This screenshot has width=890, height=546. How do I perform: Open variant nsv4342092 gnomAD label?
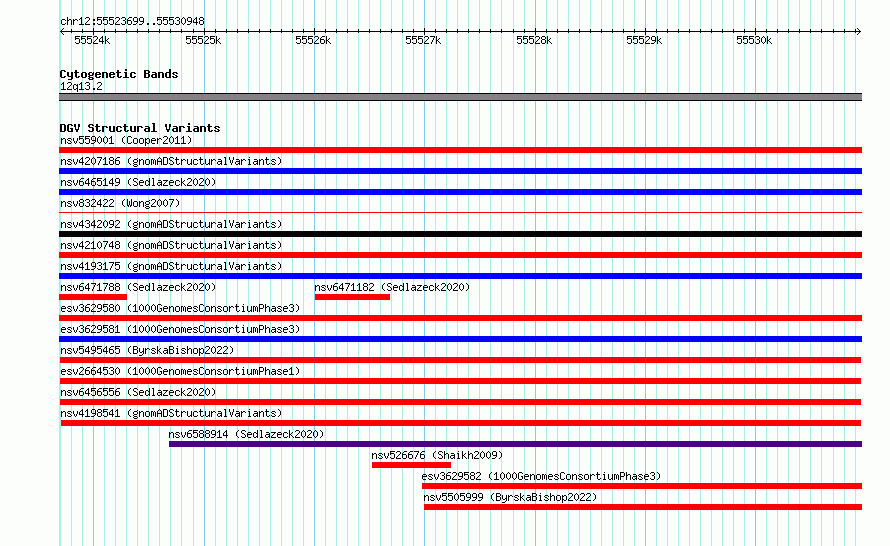171,224
